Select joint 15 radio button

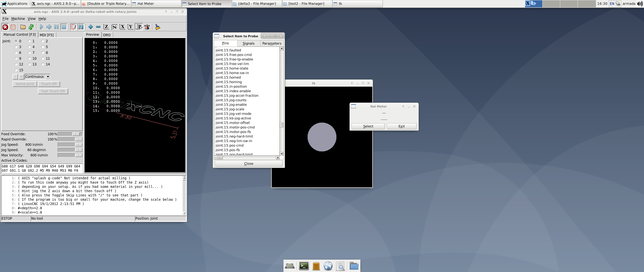point(16,70)
